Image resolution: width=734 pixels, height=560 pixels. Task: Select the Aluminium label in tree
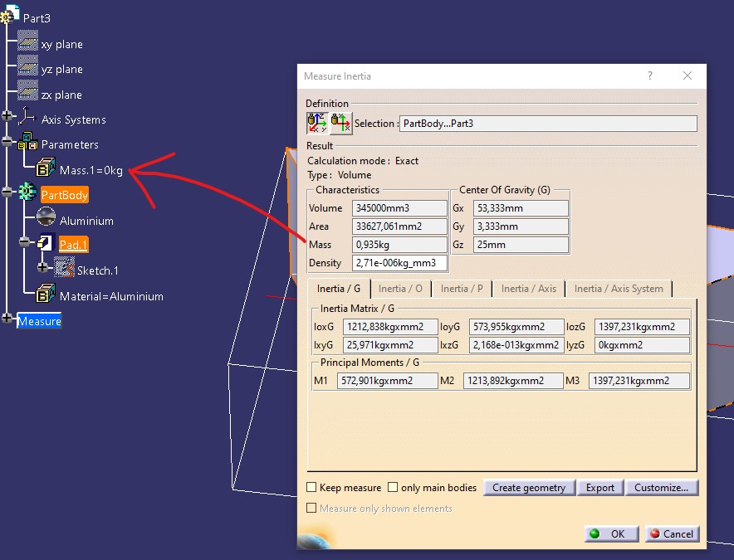point(86,221)
